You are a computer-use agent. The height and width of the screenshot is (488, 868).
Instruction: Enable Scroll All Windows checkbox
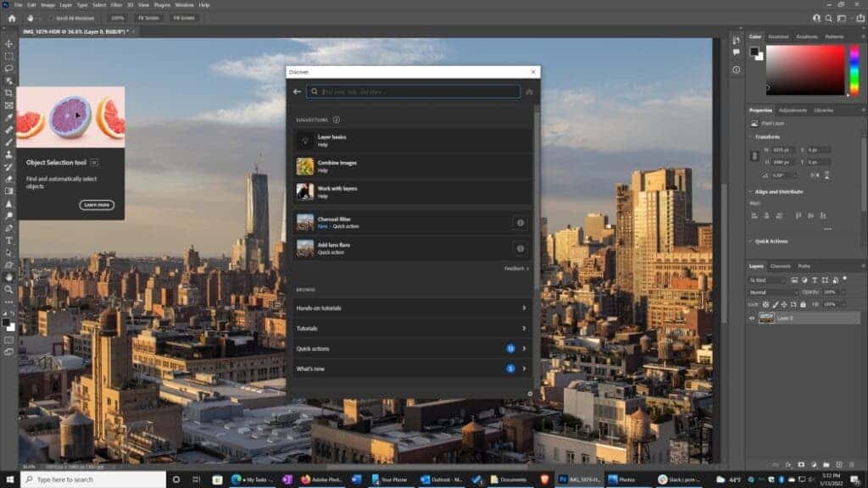[51, 17]
